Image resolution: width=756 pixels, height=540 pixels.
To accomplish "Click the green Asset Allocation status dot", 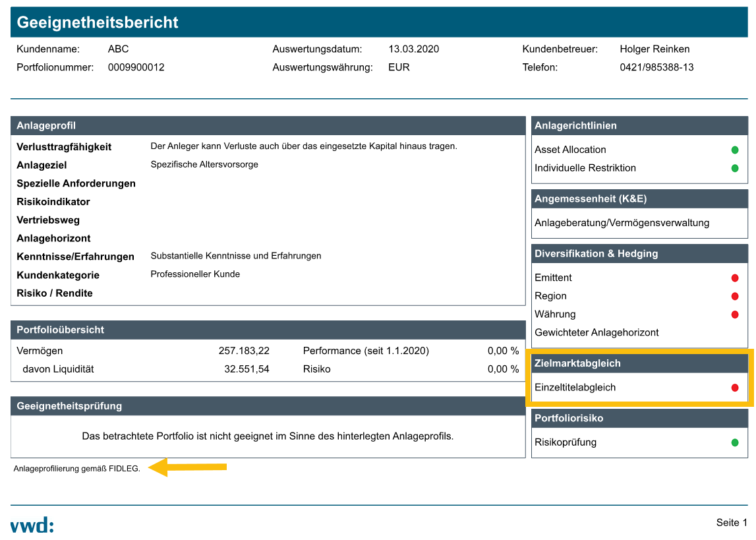I will coord(735,150).
